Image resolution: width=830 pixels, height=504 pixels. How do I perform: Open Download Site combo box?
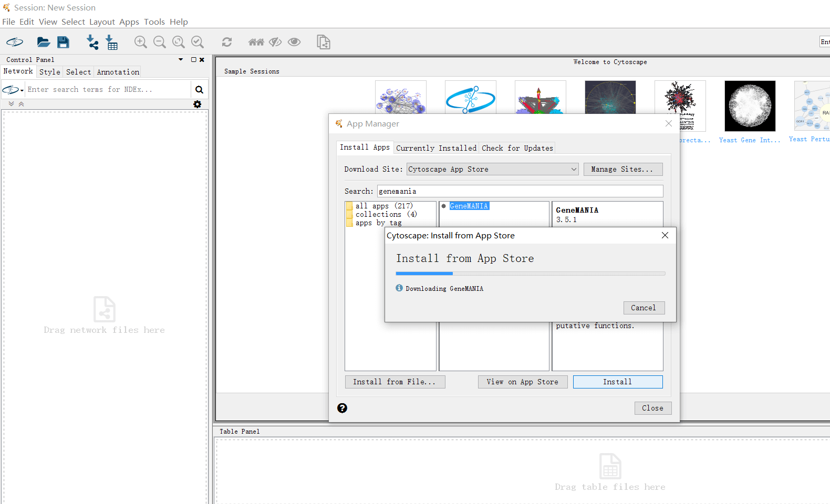[493, 169]
